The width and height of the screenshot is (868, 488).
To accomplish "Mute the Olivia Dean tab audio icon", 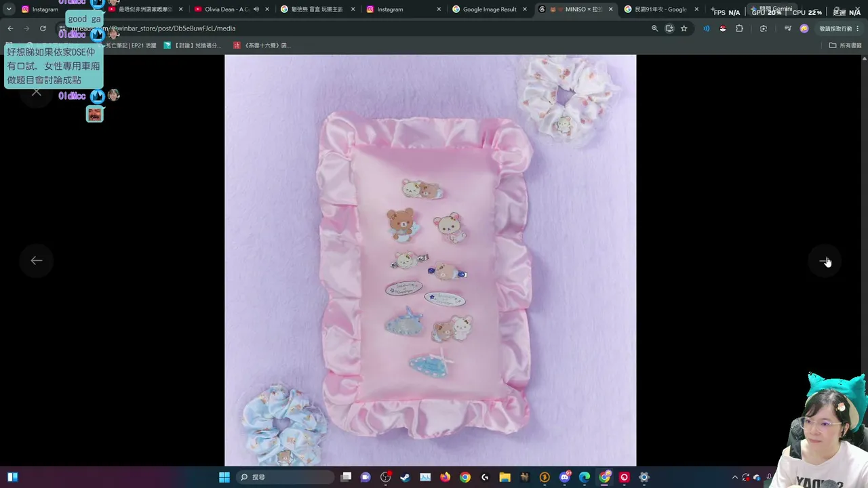I will (x=256, y=9).
